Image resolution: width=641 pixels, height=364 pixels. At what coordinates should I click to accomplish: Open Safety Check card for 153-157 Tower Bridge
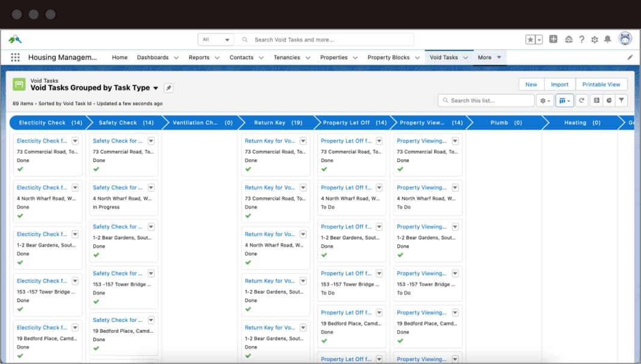(x=117, y=273)
